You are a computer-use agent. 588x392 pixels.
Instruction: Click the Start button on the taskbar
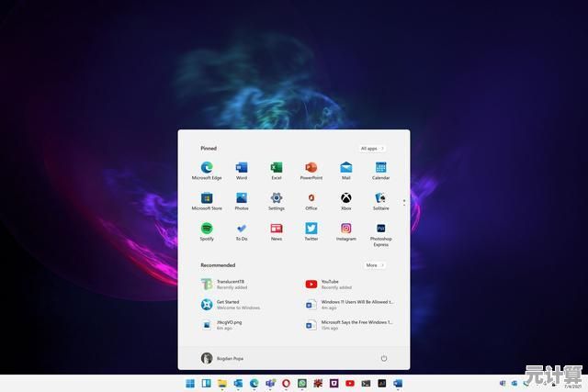[190, 383]
